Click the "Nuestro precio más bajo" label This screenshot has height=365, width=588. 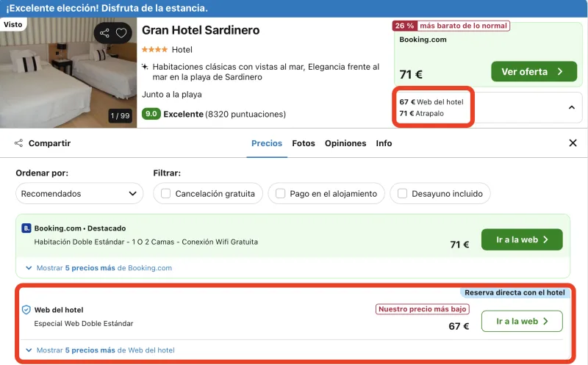422,309
